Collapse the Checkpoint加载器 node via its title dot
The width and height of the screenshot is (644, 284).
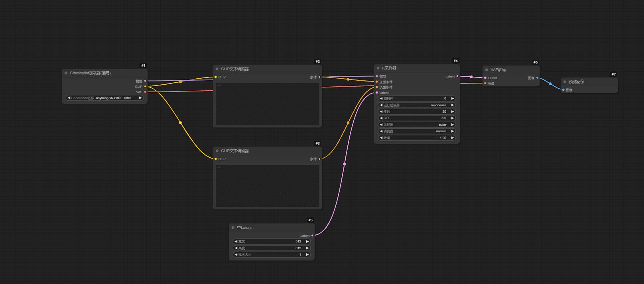coord(66,73)
